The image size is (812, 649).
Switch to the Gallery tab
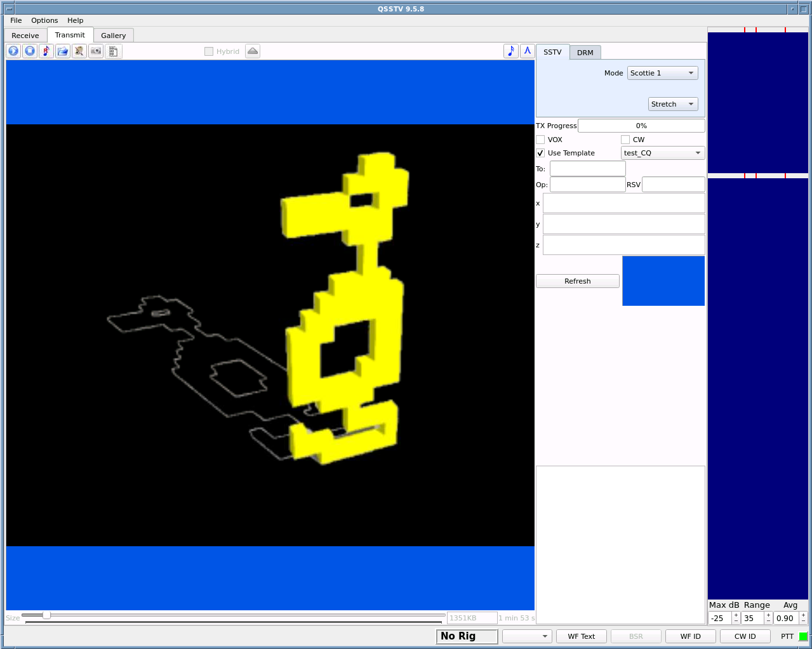click(x=113, y=35)
